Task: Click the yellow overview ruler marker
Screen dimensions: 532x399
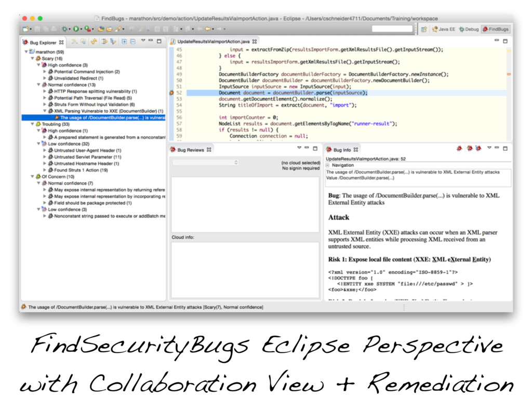Action: tap(509, 51)
